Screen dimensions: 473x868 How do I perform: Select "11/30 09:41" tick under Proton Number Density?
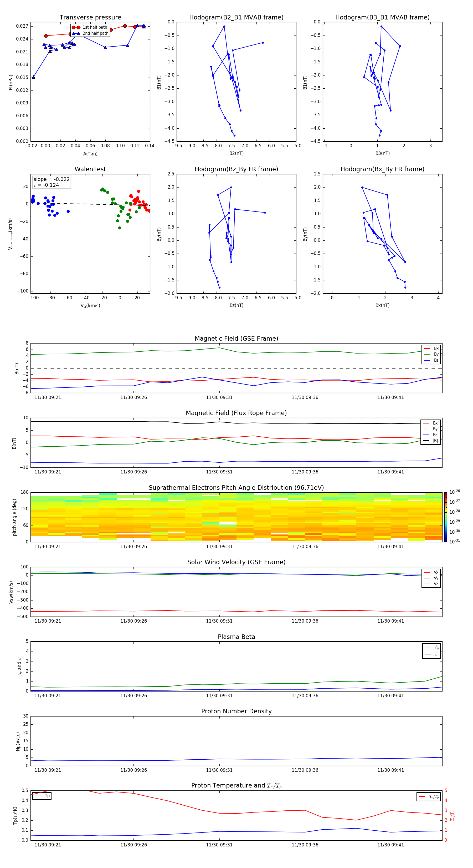coord(390,770)
